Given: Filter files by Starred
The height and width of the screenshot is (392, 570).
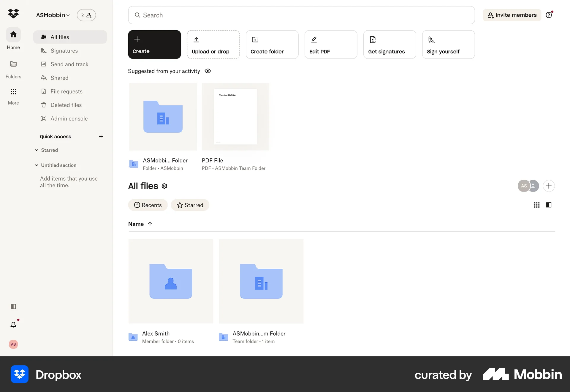Looking at the screenshot, I should tap(190, 205).
